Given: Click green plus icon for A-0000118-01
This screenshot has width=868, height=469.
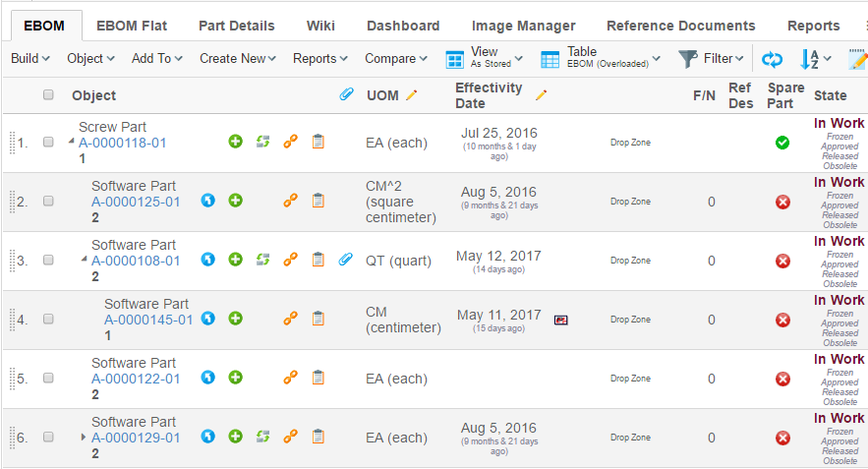Looking at the screenshot, I should tap(235, 143).
